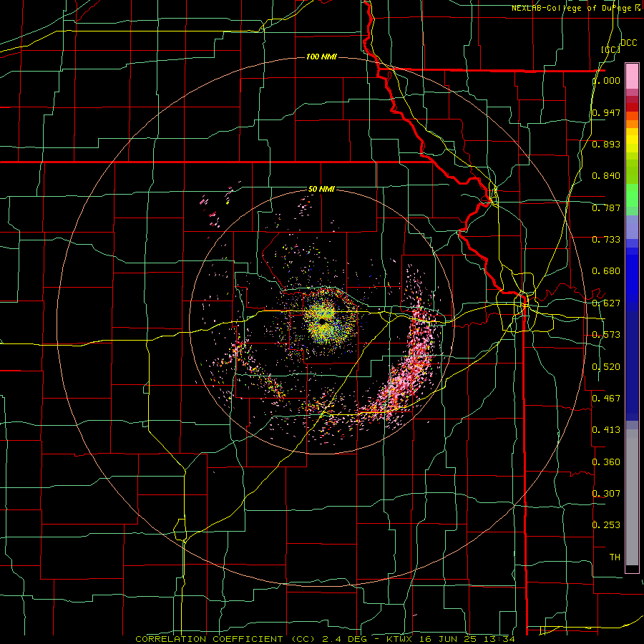Select the 0.947 color scale value

click(606, 112)
